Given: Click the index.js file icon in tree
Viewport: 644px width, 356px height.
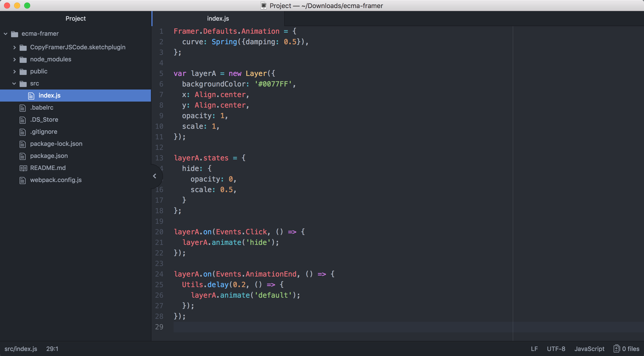Looking at the screenshot, I should (31, 96).
